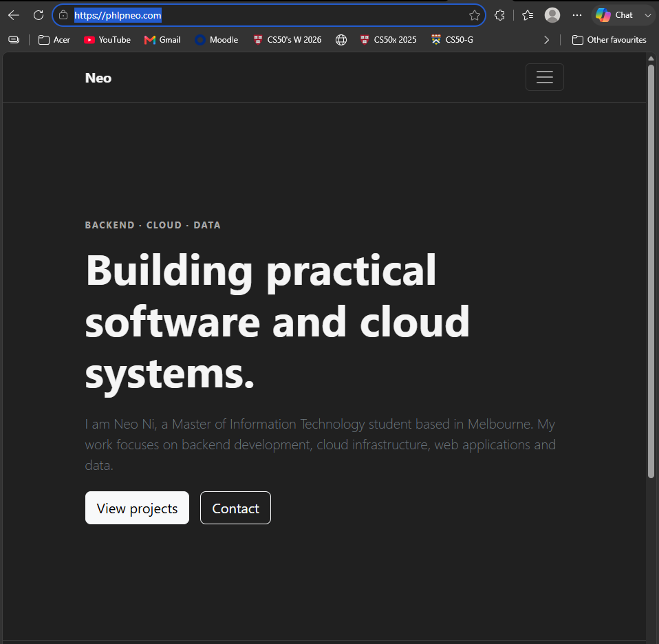Go back with the browser back arrow
Image resolution: width=659 pixels, height=644 pixels.
coord(14,16)
